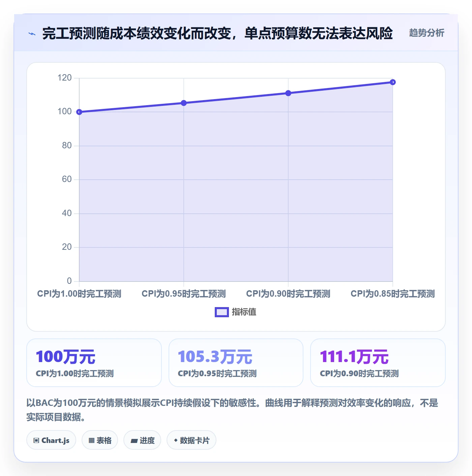Click the y-axis value 0
Viewport: 472px width, 476px height.
pos(69,281)
